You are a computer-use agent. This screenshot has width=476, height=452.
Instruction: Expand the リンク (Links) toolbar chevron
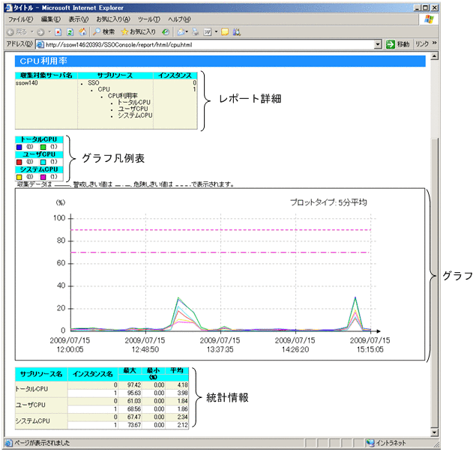tap(434, 45)
